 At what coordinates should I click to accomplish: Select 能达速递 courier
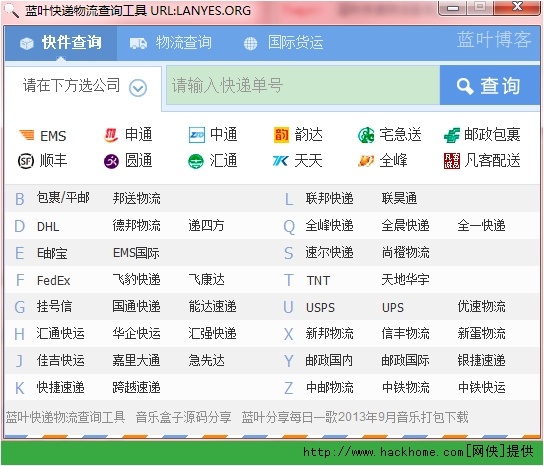coord(212,306)
